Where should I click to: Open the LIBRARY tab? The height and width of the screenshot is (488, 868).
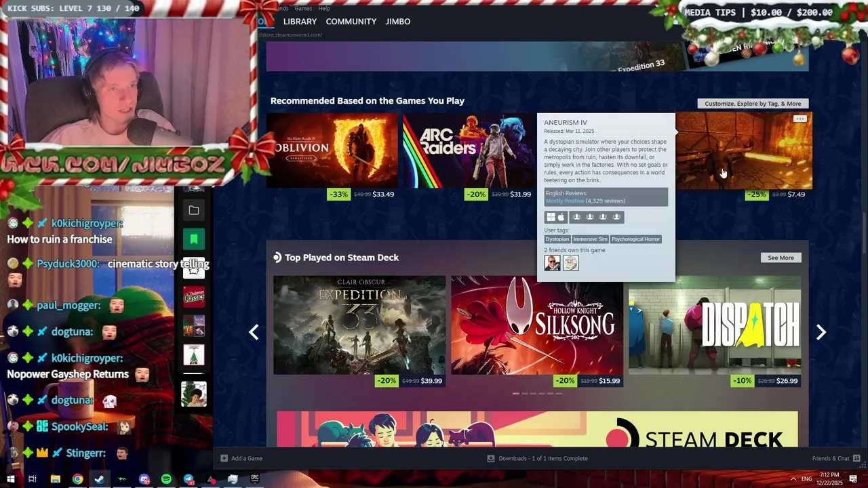pos(300,22)
